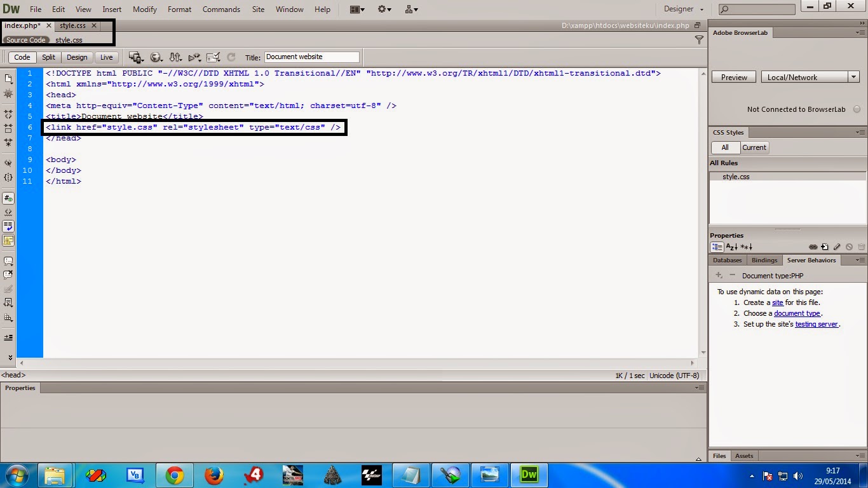Collapse Full Tag coding toolbar icon
This screenshot has width=868, height=488.
(x=8, y=115)
